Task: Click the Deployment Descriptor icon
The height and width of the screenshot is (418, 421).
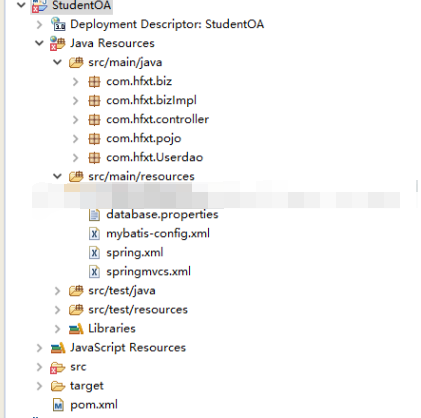Action: [x=58, y=24]
